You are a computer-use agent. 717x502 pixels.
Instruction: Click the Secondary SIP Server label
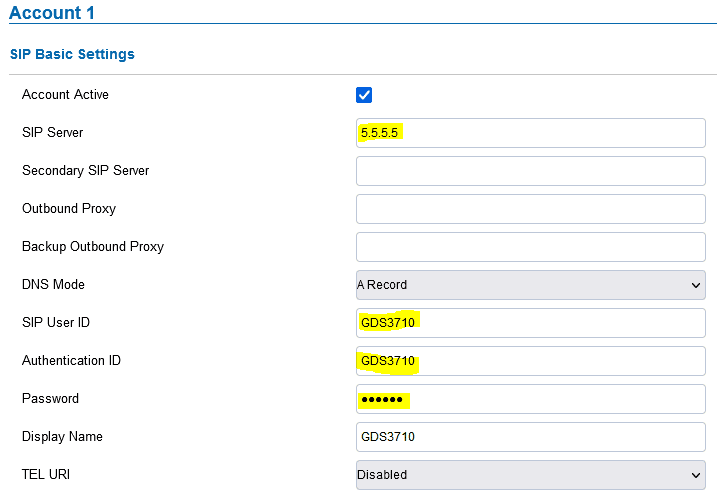(86, 171)
